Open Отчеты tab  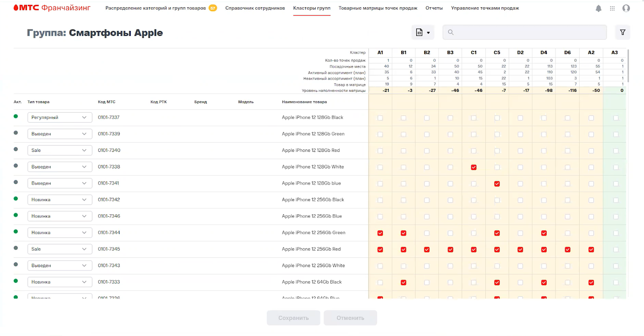click(x=434, y=8)
